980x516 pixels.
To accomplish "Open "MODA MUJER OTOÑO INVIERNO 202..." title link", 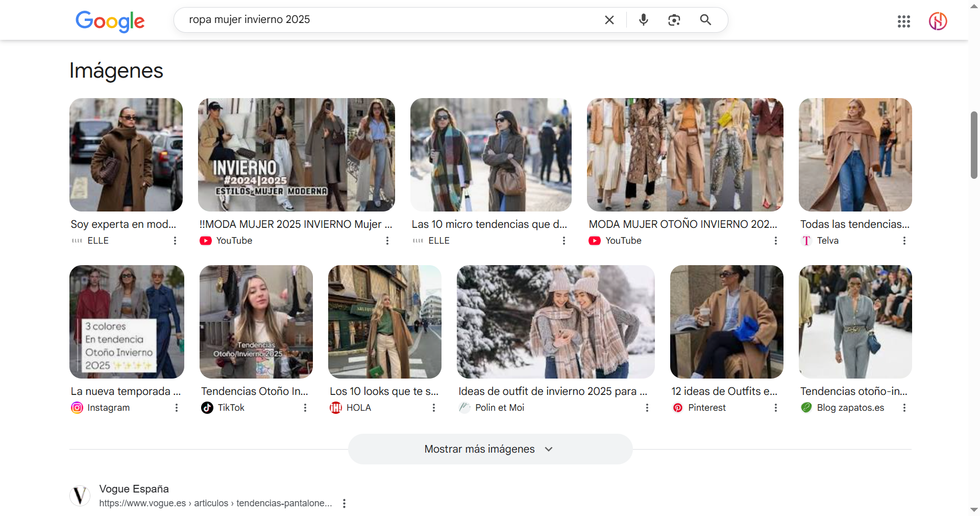I will 683,224.
